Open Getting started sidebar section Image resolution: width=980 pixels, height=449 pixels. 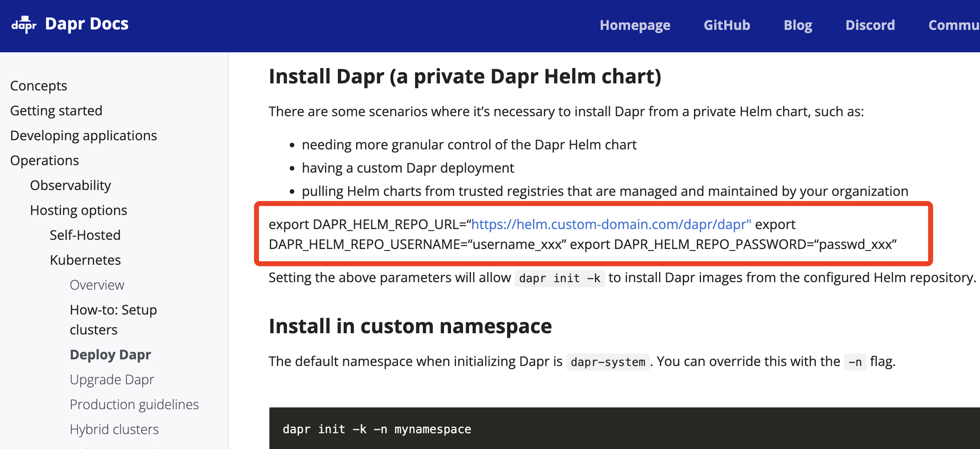56,111
